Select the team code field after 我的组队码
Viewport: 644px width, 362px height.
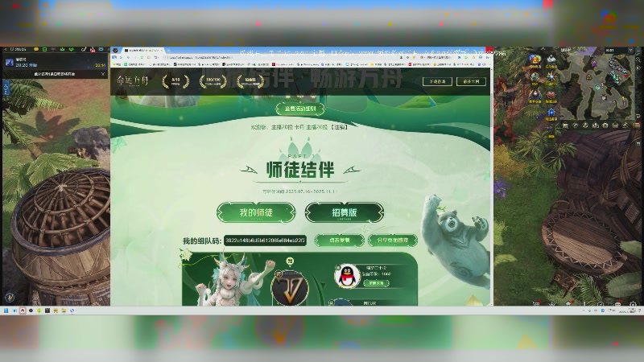(x=265, y=241)
